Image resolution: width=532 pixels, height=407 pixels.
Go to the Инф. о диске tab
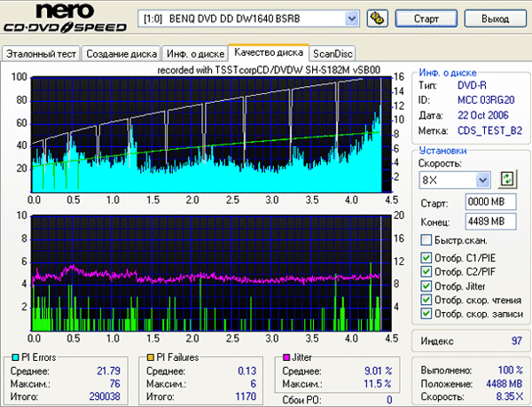pyautogui.click(x=193, y=54)
